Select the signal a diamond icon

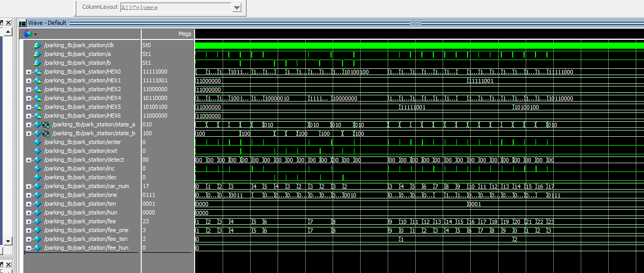pyautogui.click(x=37, y=54)
